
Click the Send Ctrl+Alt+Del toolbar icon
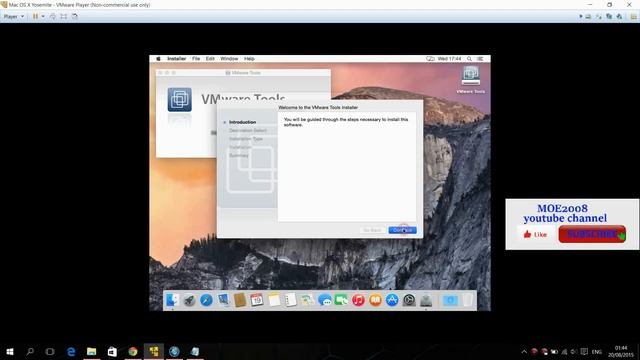tap(53, 16)
